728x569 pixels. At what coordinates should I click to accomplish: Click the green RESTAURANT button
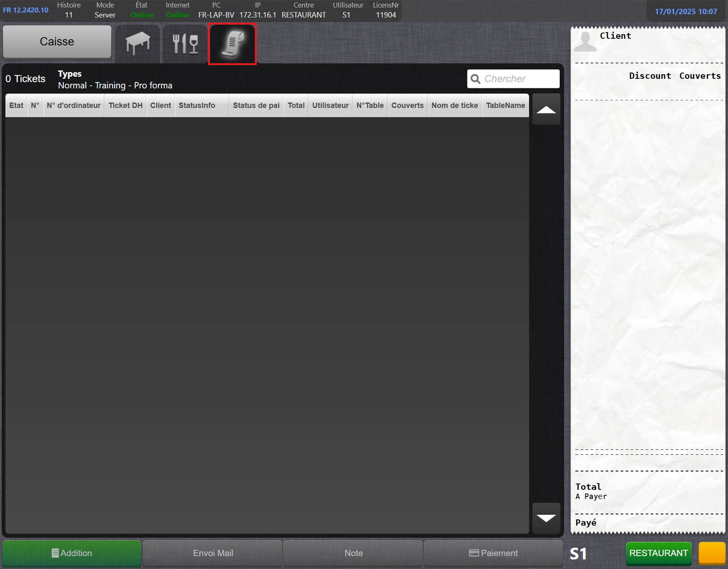coord(658,553)
